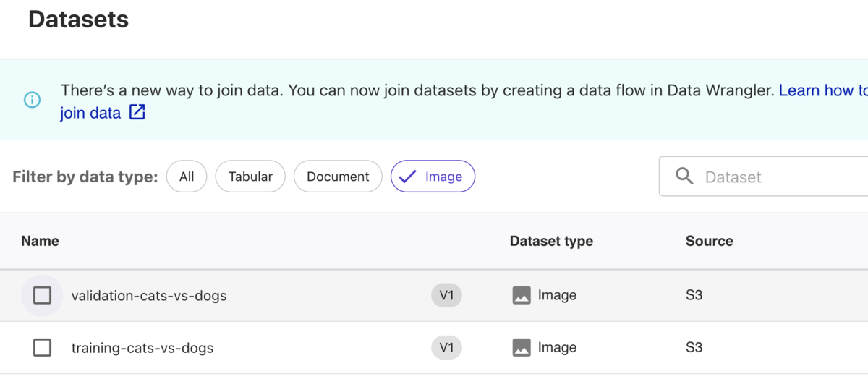This screenshot has height=387, width=868.
Task: Select the validation-cats-vs-dogs checkbox
Action: click(x=42, y=295)
